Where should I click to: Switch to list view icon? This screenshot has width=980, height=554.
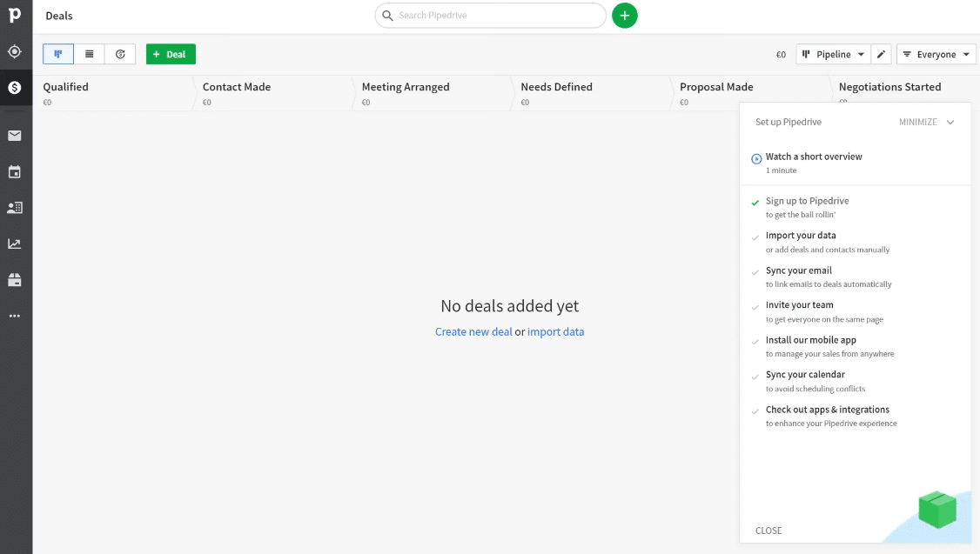90,54
